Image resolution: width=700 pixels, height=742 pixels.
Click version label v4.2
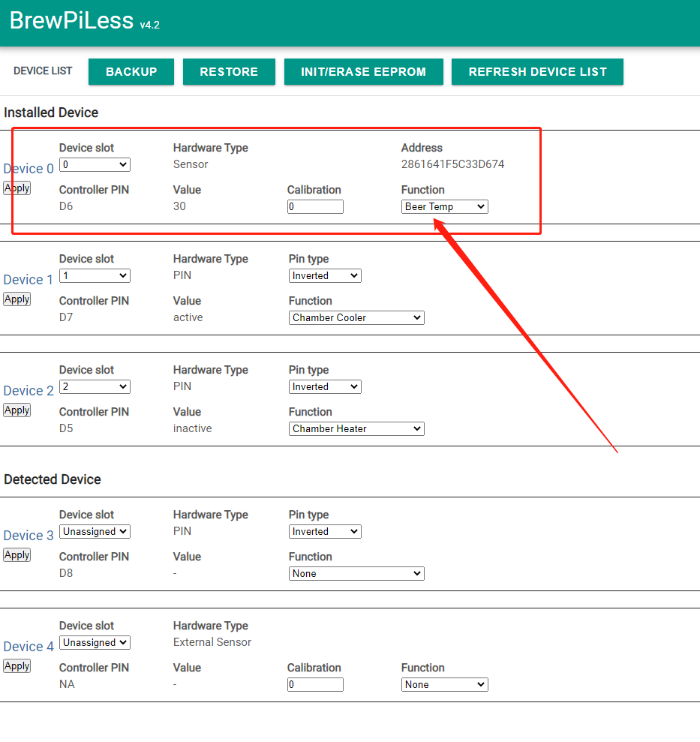(149, 25)
